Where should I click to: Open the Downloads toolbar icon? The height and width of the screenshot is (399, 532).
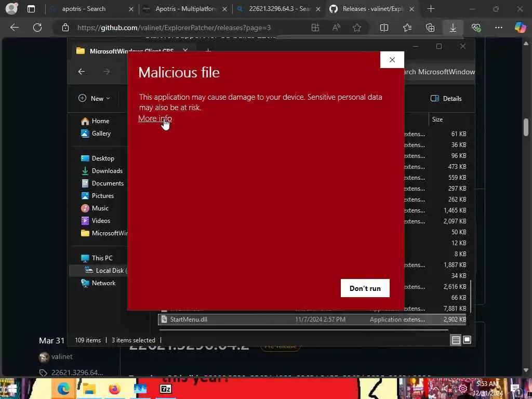(453, 28)
